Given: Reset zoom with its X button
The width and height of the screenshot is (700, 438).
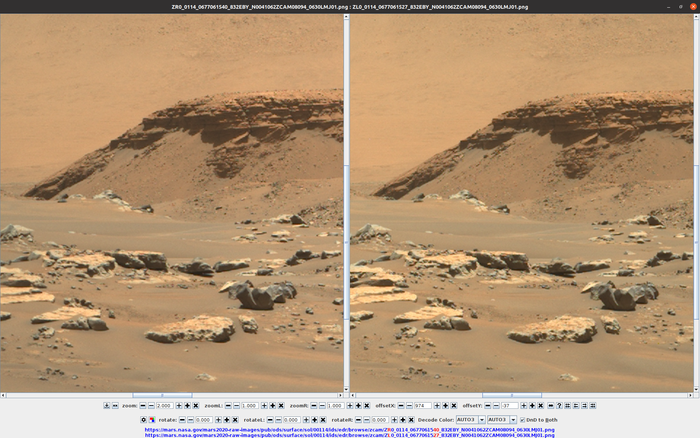Looking at the screenshot, I should (x=196, y=406).
